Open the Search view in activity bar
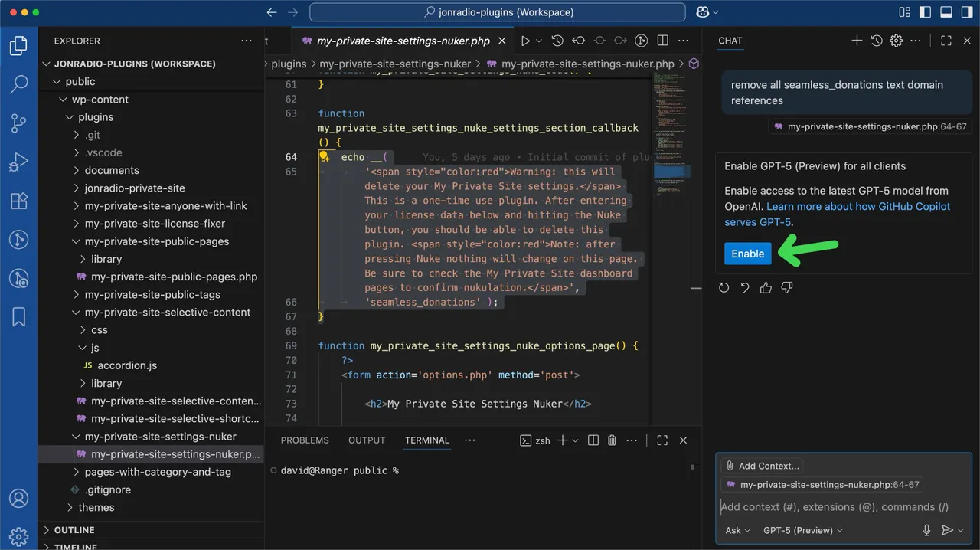 click(x=18, y=84)
